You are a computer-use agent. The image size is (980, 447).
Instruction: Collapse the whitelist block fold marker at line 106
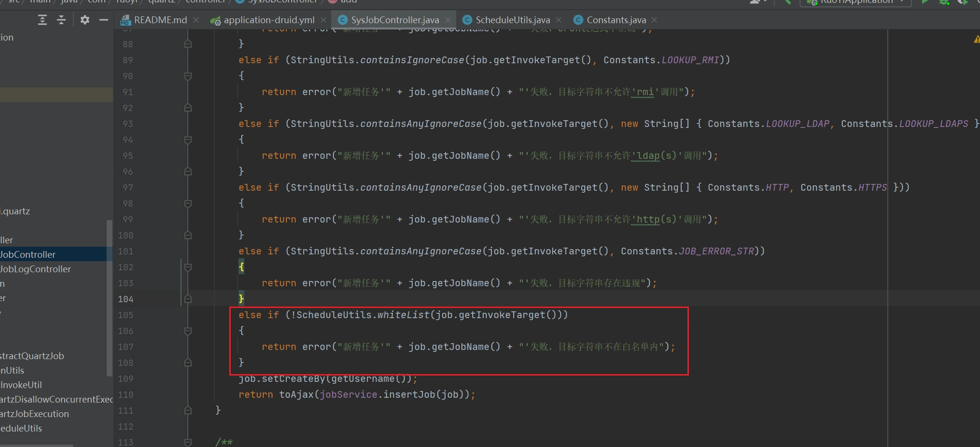pos(188,331)
